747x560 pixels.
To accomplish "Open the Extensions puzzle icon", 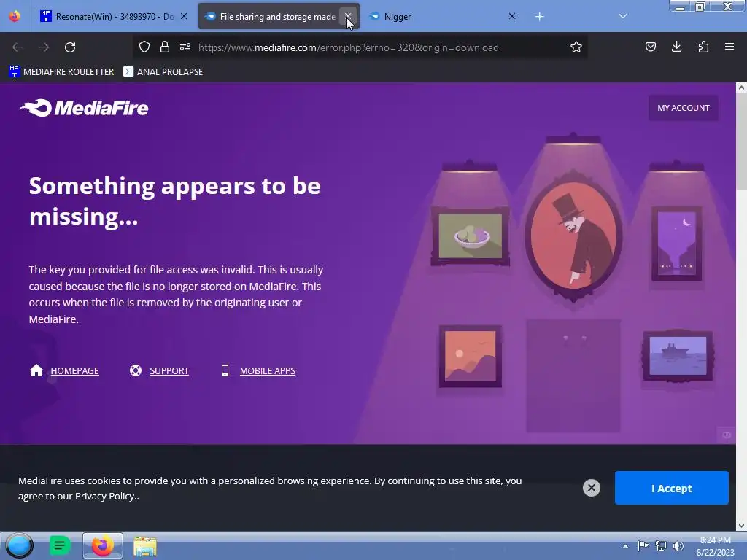I will click(x=703, y=47).
